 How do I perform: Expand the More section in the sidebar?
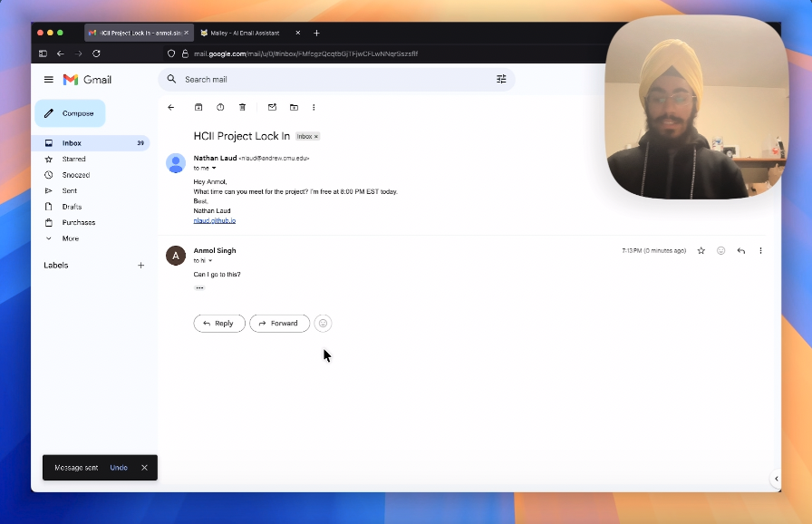click(70, 238)
